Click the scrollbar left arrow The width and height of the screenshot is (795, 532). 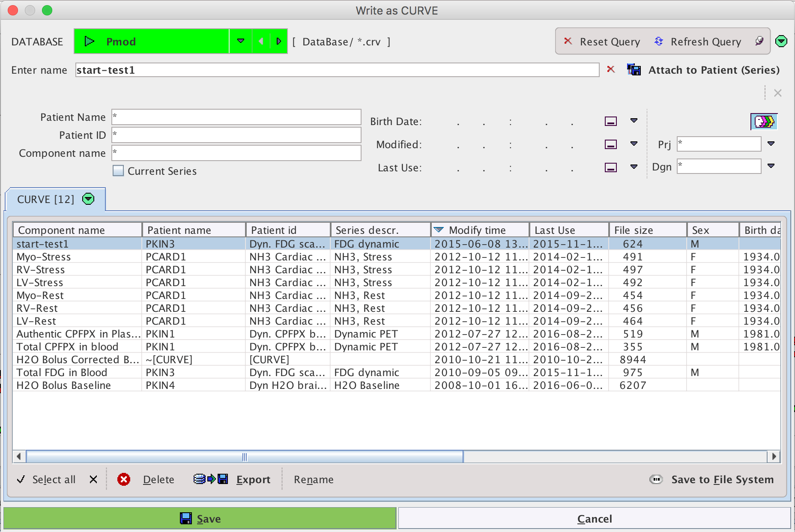tap(19, 457)
